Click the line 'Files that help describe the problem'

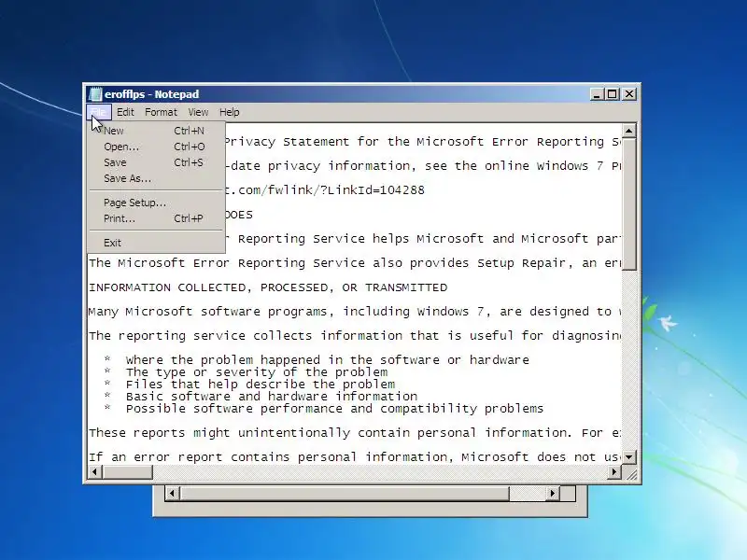point(261,385)
